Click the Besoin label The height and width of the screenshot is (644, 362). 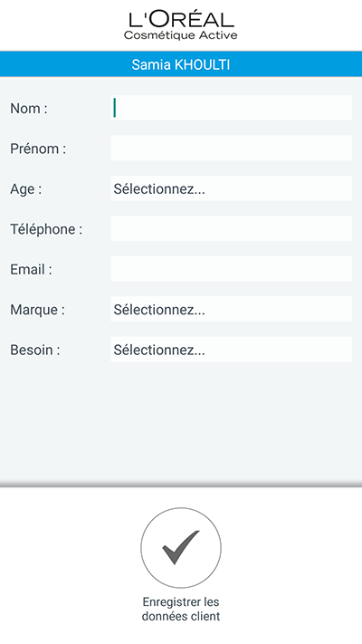tap(35, 350)
